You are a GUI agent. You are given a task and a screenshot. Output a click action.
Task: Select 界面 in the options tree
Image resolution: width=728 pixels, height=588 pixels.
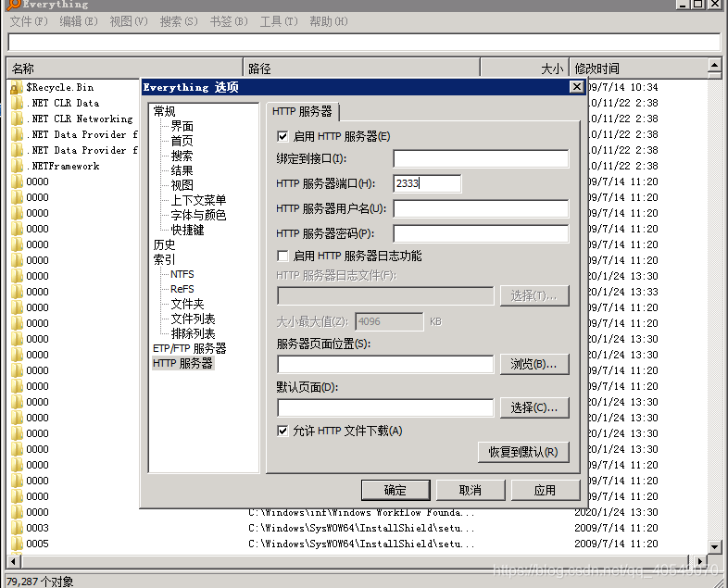(182, 126)
